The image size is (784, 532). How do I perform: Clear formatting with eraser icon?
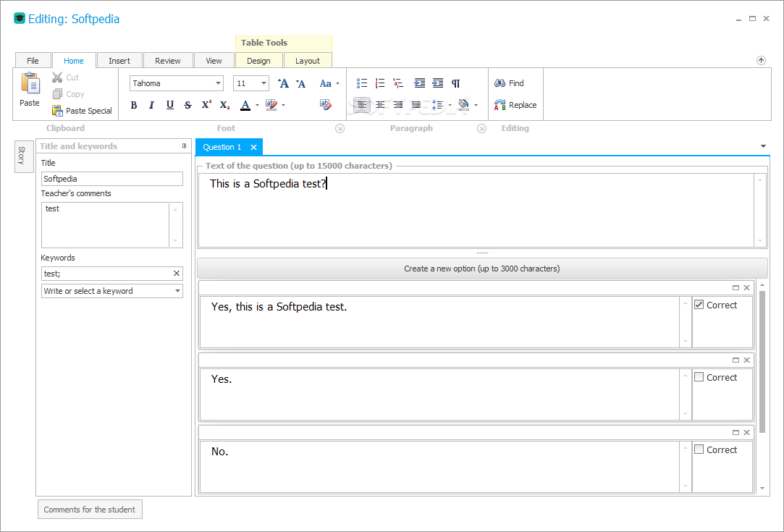(326, 104)
